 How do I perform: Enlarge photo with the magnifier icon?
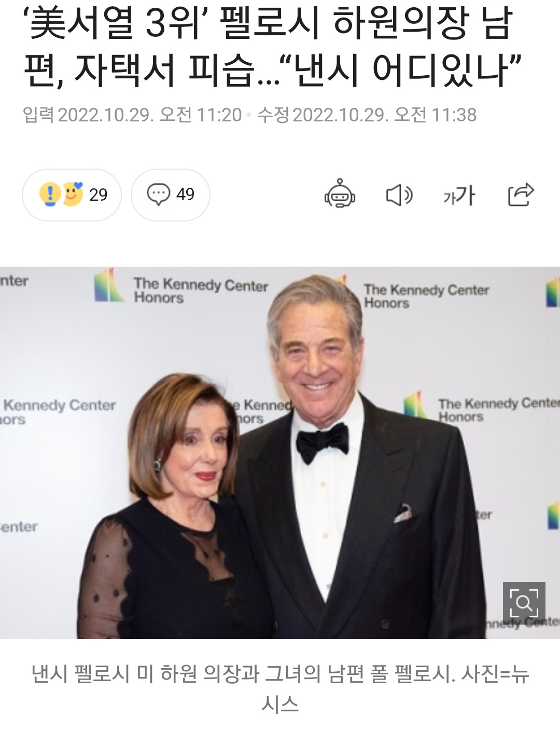tap(524, 603)
